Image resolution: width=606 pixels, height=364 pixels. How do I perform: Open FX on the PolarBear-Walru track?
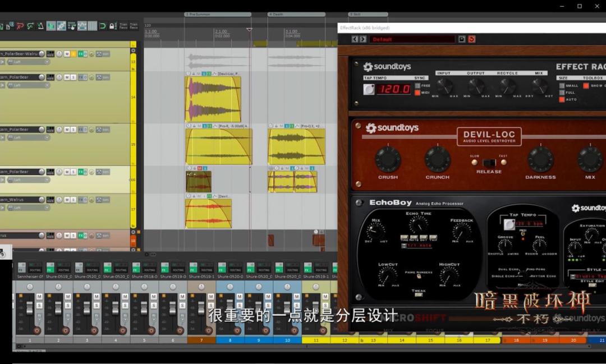(81, 54)
